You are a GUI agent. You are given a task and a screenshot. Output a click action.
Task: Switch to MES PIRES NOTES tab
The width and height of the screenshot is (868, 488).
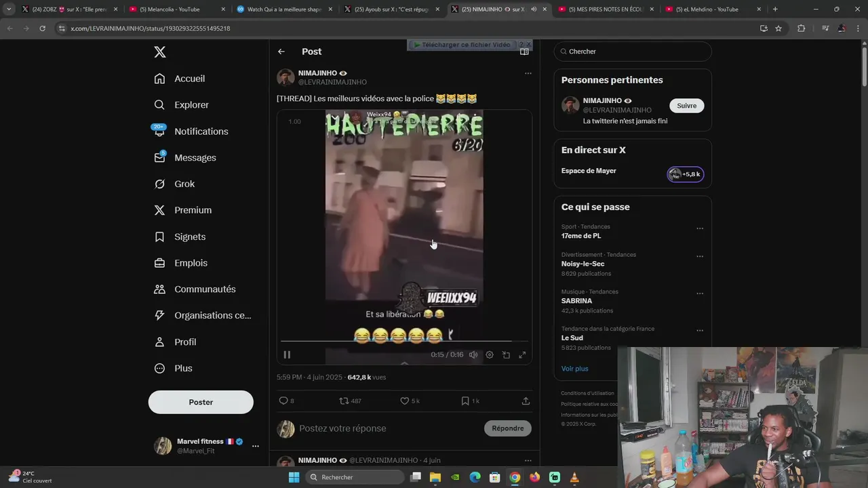point(606,9)
